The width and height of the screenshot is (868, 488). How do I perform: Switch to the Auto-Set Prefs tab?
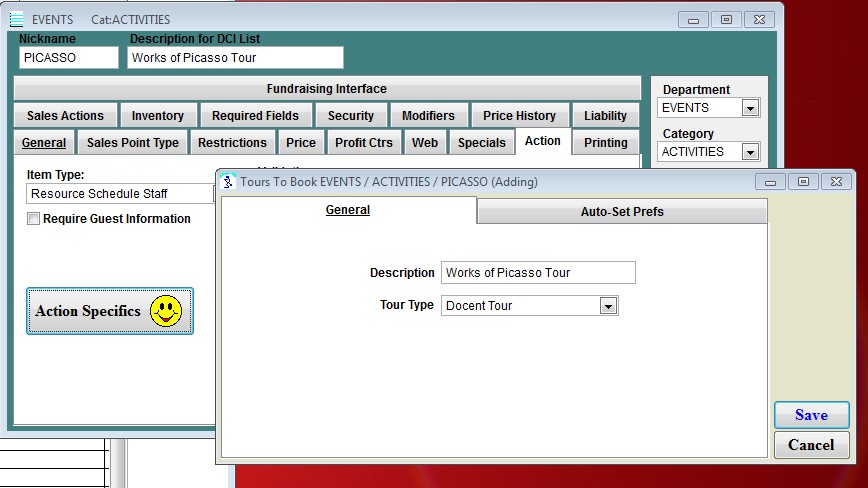pyautogui.click(x=622, y=211)
